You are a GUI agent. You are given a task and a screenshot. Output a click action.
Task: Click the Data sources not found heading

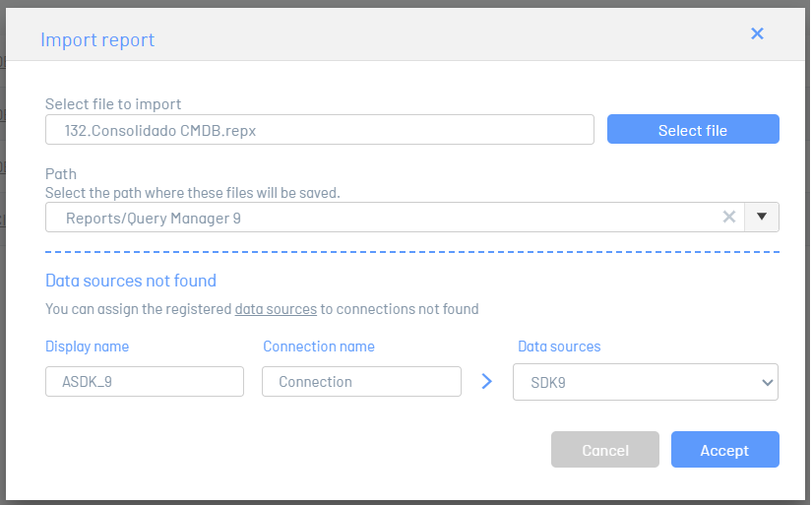pos(131,281)
